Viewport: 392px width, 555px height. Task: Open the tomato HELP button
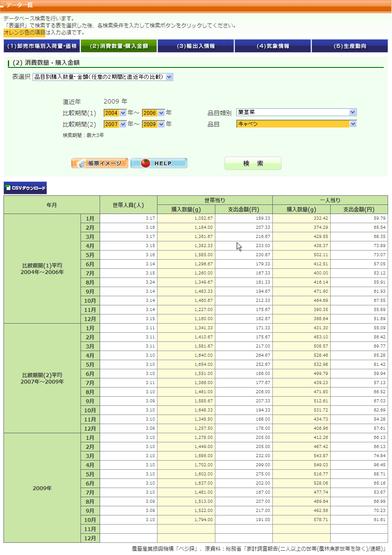click(159, 163)
